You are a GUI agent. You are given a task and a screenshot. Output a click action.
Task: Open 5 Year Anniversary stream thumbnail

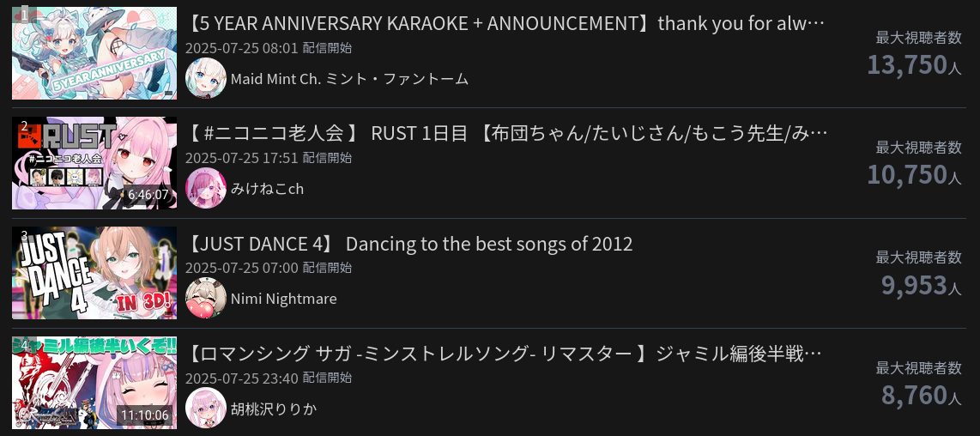click(x=94, y=53)
